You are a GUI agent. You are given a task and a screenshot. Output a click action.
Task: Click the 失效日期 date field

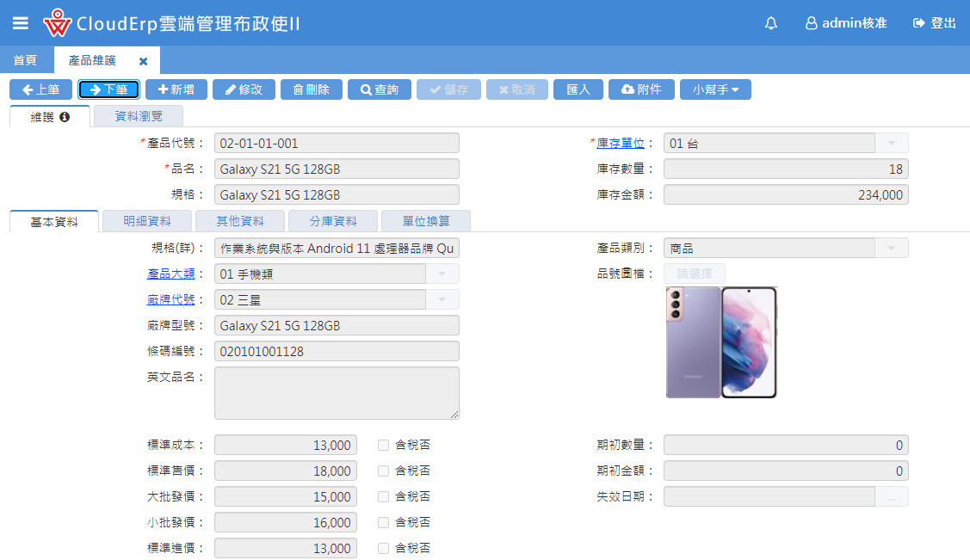pyautogui.click(x=769, y=496)
